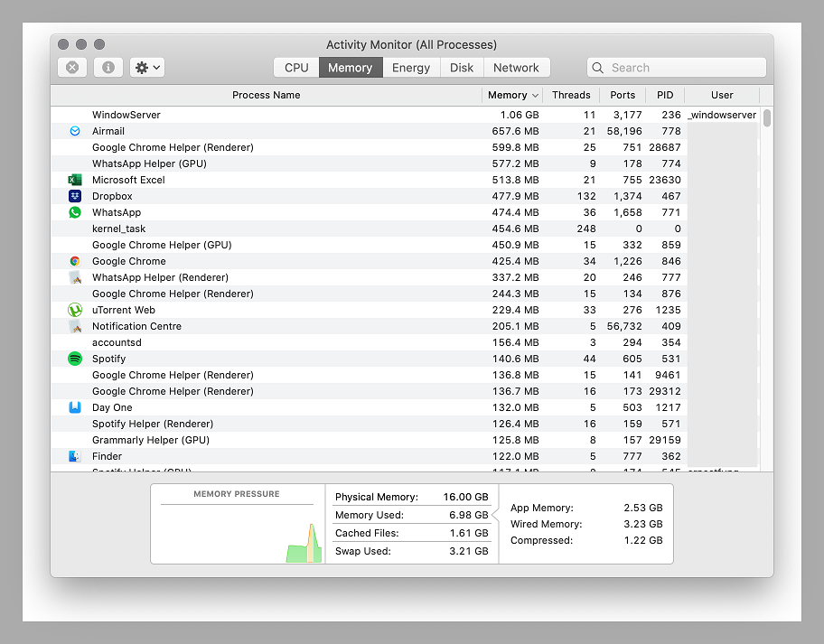The height and width of the screenshot is (644, 824).
Task: Select the WindowServer process row
Action: [x=271, y=115]
